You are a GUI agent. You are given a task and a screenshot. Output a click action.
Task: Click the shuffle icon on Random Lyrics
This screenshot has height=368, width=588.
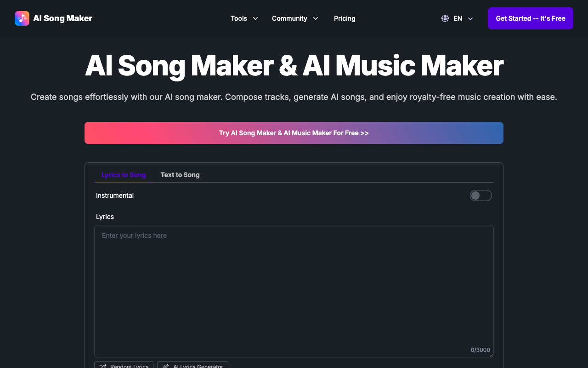click(x=103, y=366)
